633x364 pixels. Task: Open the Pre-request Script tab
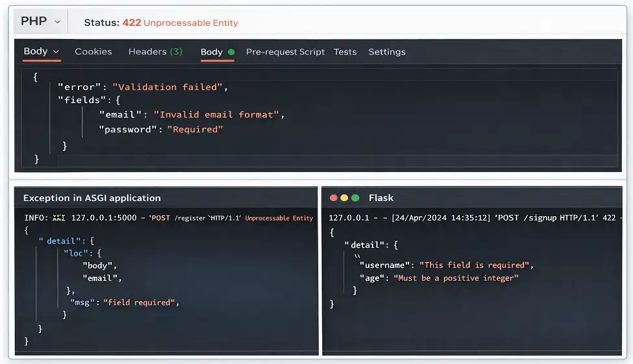[x=285, y=52]
